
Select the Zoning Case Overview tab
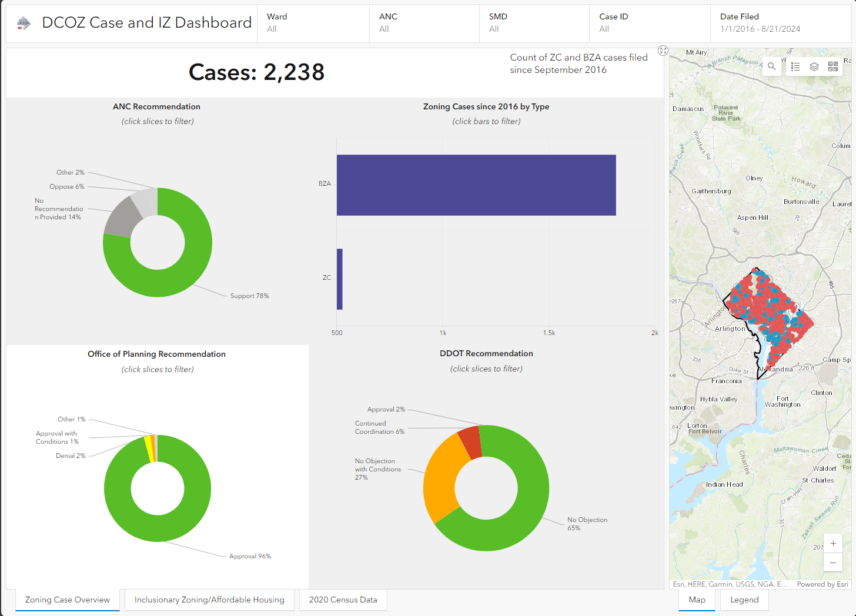tap(68, 600)
